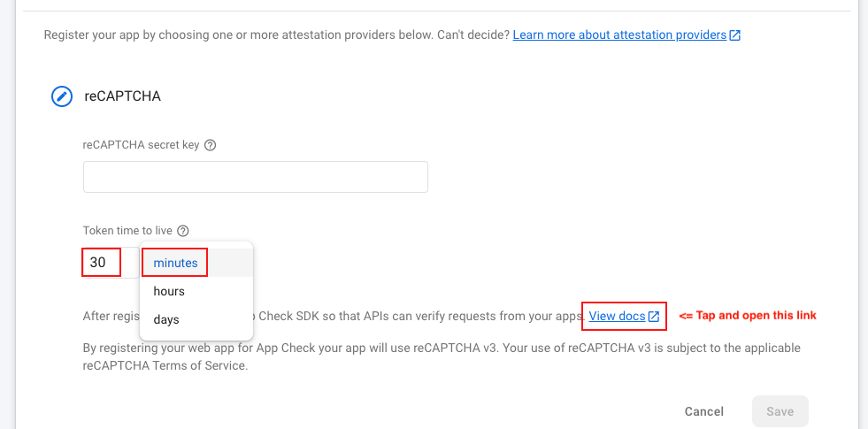Click the Token time to live label
The width and height of the screenshot is (868, 429).
click(127, 231)
